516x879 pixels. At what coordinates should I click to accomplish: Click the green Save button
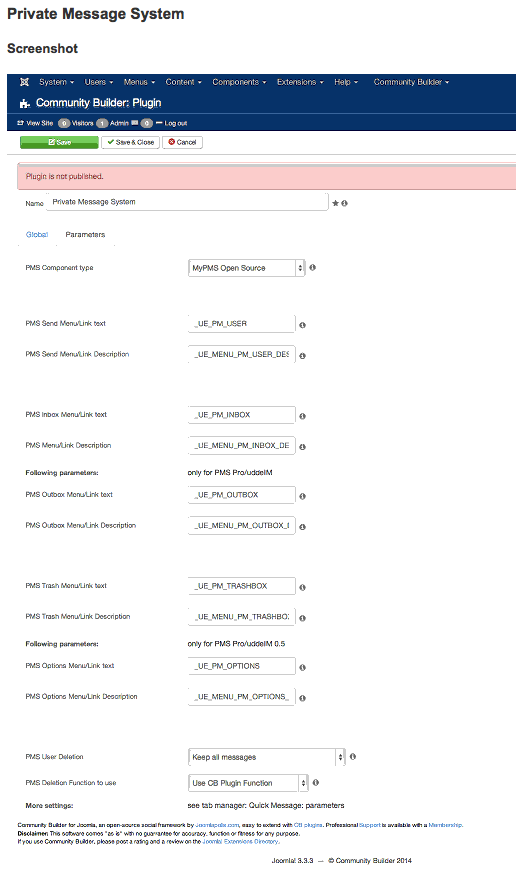(59, 142)
